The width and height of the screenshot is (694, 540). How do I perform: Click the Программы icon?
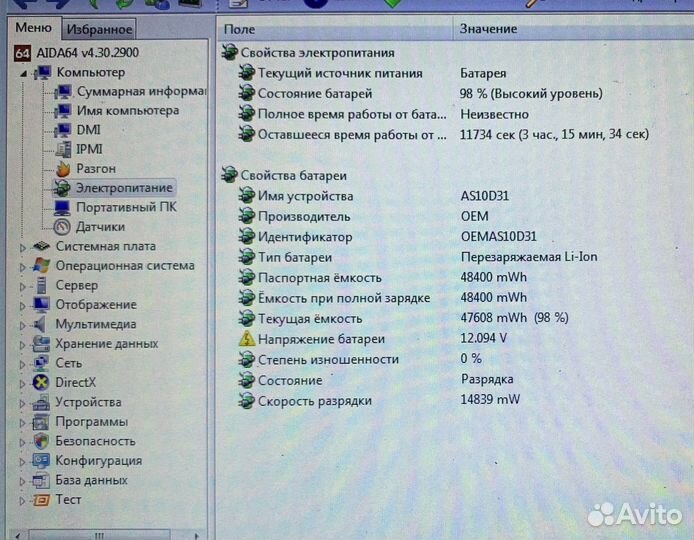tap(41, 422)
